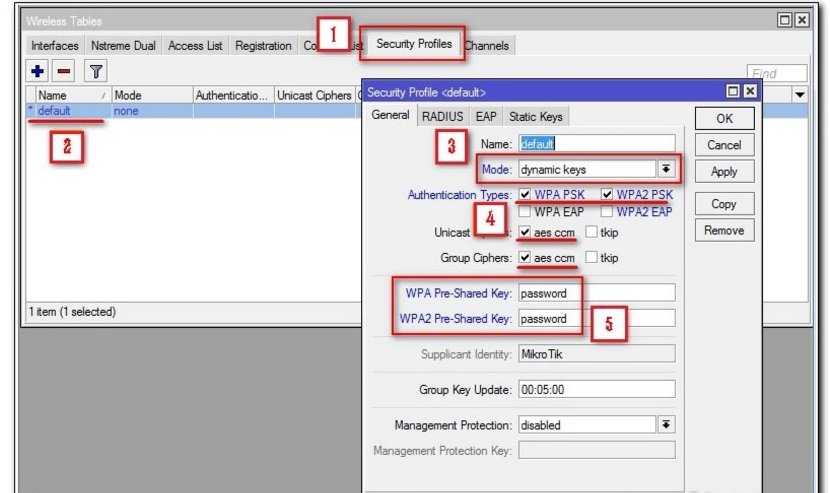This screenshot has height=493, width=830.
Task: Open the RADIUS tab
Action: point(442,117)
